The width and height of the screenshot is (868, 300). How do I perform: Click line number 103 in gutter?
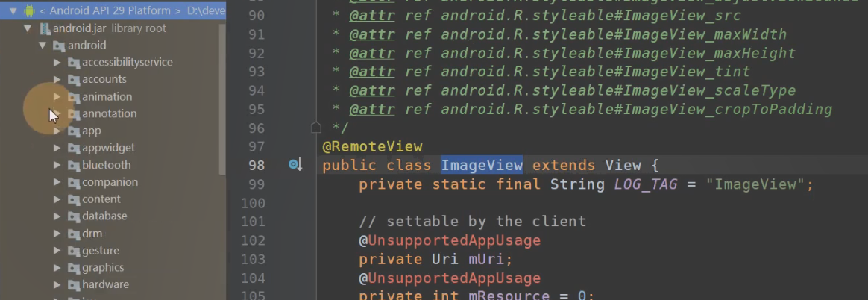(253, 259)
